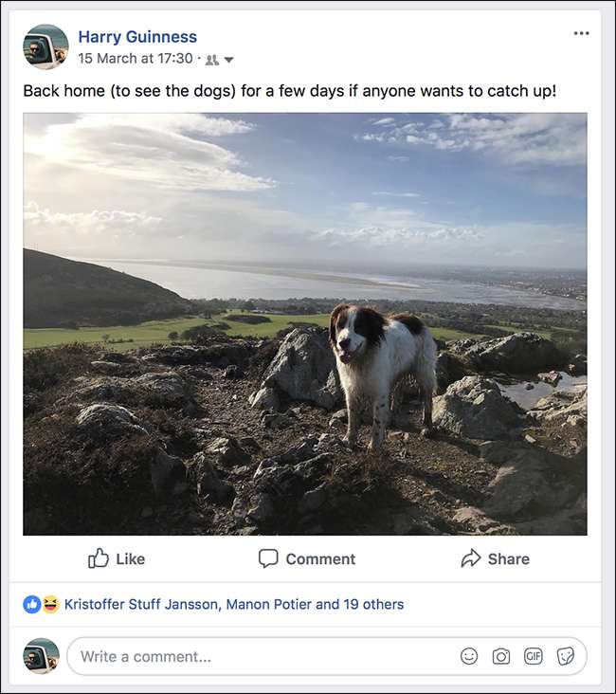Click Harry's profile picture beside the post header
Screen dimensions: 616x694
tap(45, 46)
